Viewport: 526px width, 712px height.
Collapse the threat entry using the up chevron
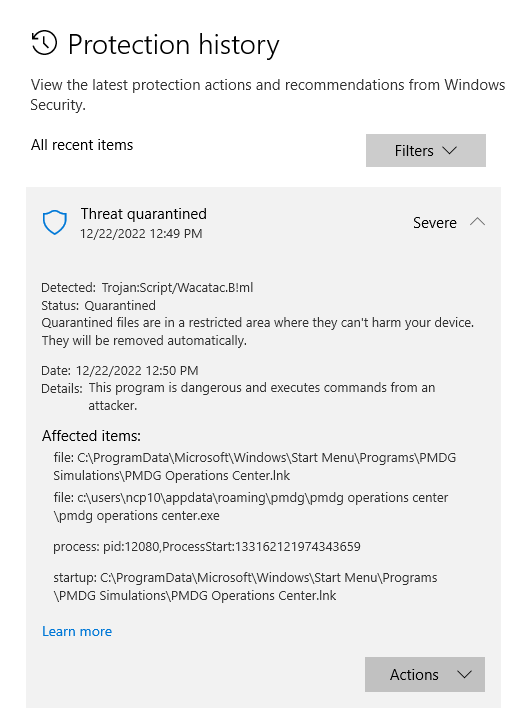[477, 222]
